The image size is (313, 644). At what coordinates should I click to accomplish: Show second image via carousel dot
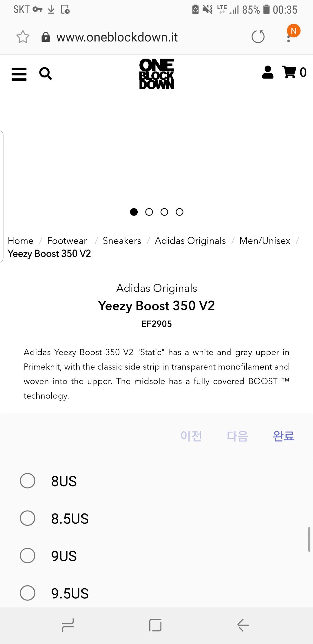[x=149, y=212]
